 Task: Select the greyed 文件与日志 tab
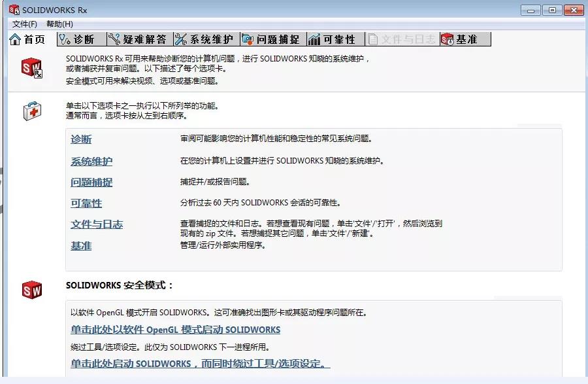point(402,39)
